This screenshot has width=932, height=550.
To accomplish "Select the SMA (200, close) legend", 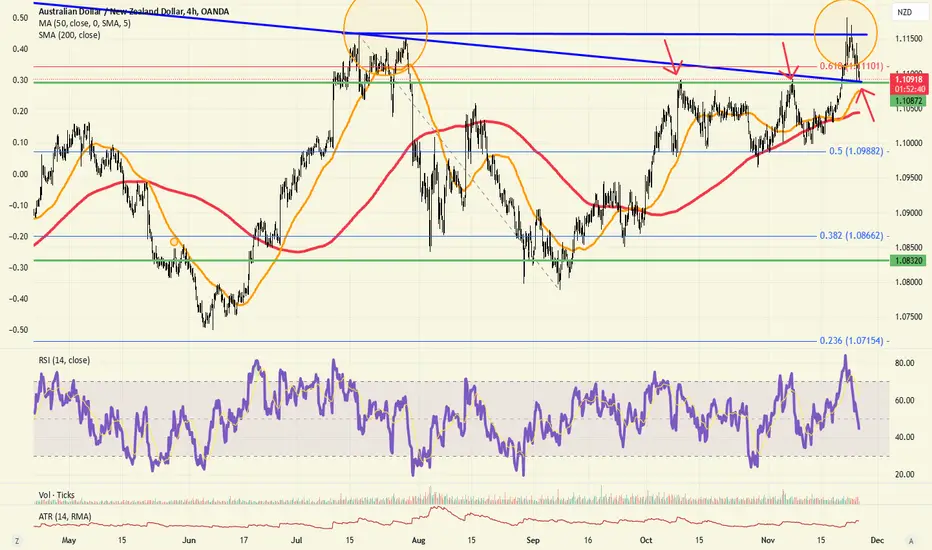I will tap(69, 35).
